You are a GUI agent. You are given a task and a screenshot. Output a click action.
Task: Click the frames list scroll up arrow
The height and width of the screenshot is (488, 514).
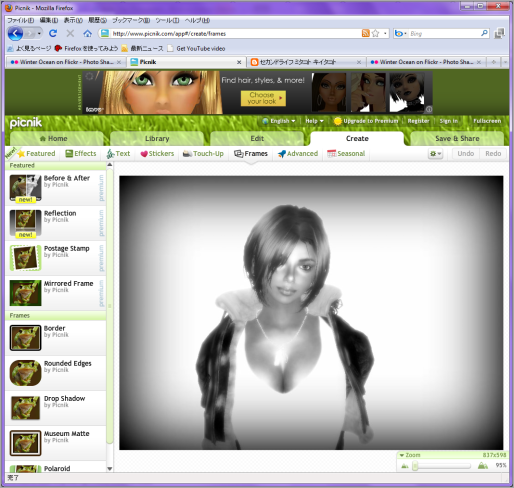point(110,165)
